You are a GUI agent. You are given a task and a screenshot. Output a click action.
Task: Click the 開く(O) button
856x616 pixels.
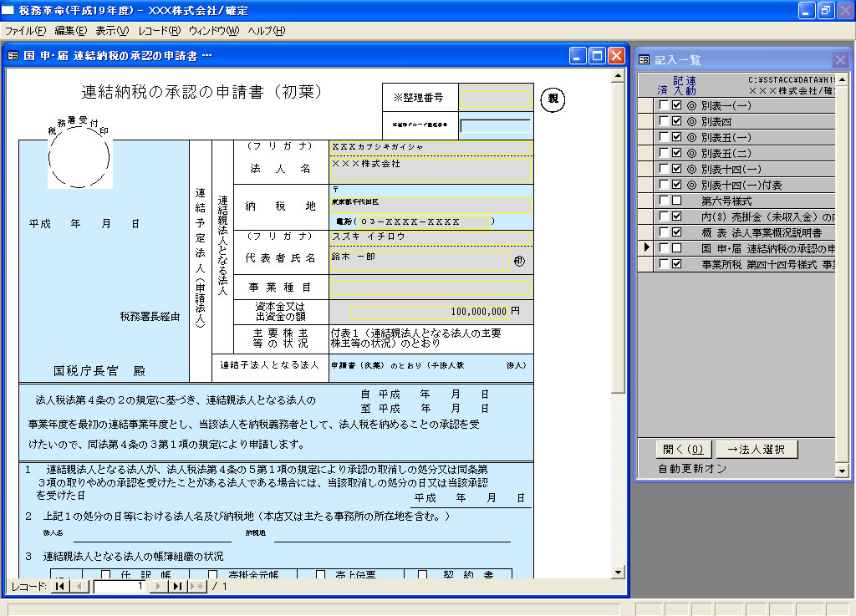pos(683,449)
